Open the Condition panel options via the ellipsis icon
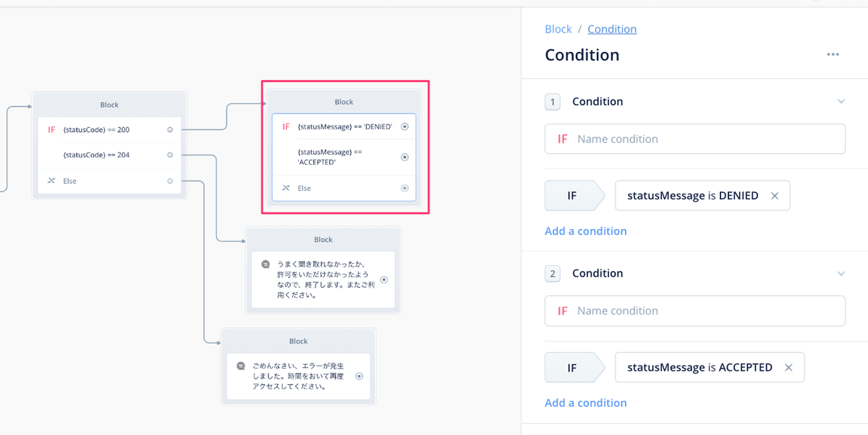Image resolution: width=868 pixels, height=435 pixels. point(833,54)
